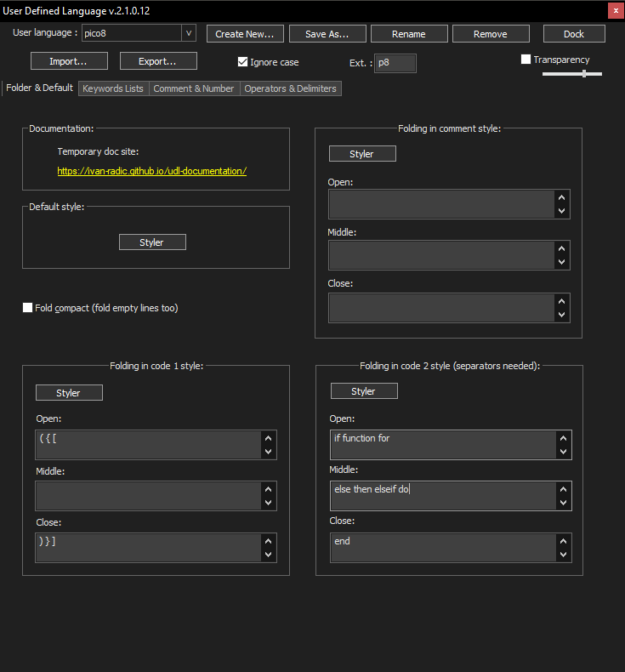Click code 2 Middle field with else then elseif do
Image resolution: width=625 pixels, height=672 pixels.
pyautogui.click(x=443, y=496)
